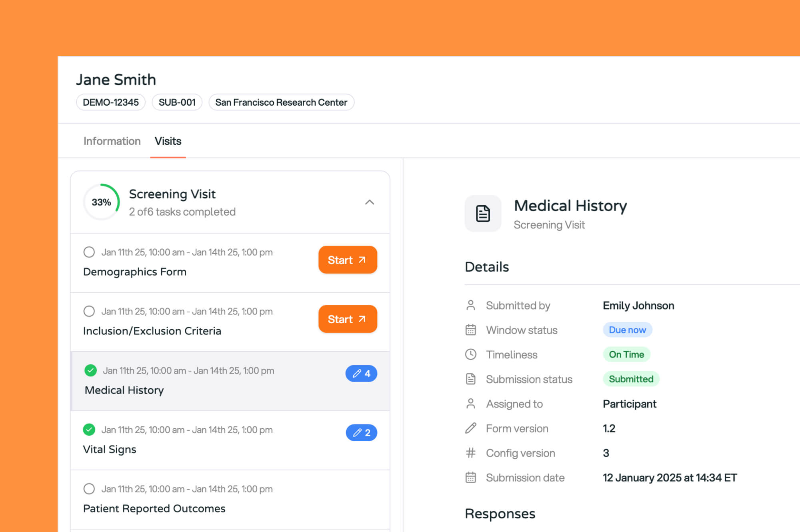800x532 pixels.
Task: Click the Submission status document icon
Action: (471, 379)
